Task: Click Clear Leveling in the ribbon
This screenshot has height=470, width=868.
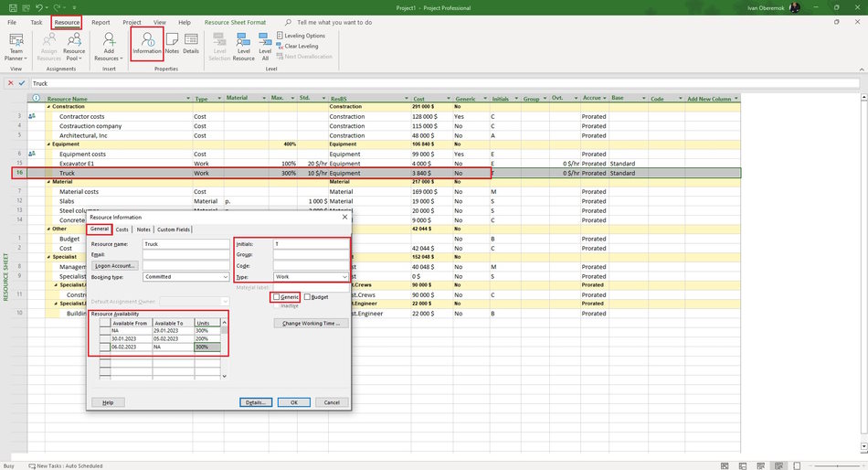Action: pyautogui.click(x=297, y=46)
